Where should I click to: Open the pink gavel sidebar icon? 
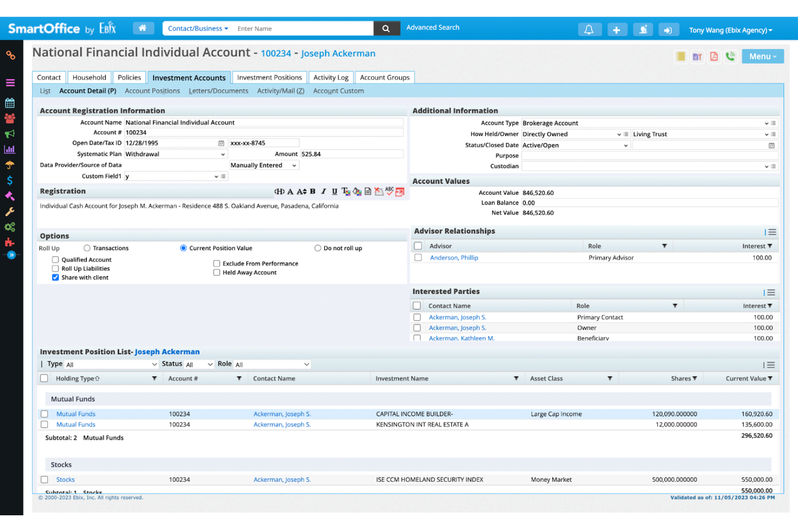point(10,196)
